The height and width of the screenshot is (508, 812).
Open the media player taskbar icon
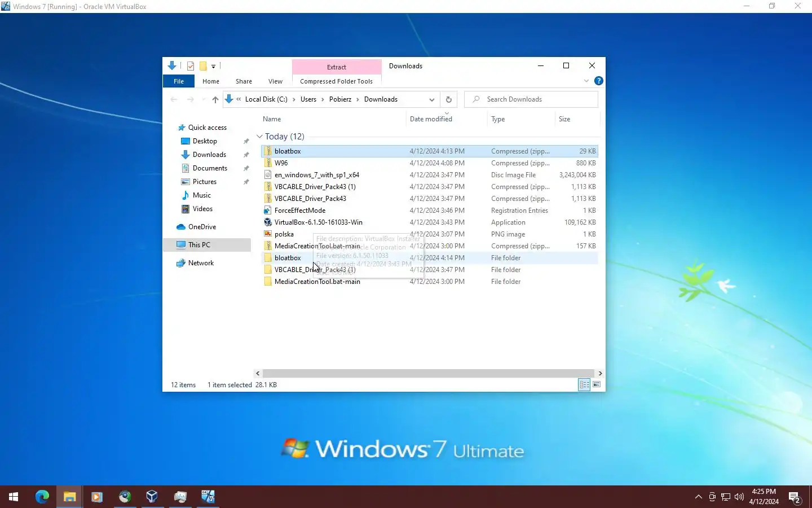point(96,497)
